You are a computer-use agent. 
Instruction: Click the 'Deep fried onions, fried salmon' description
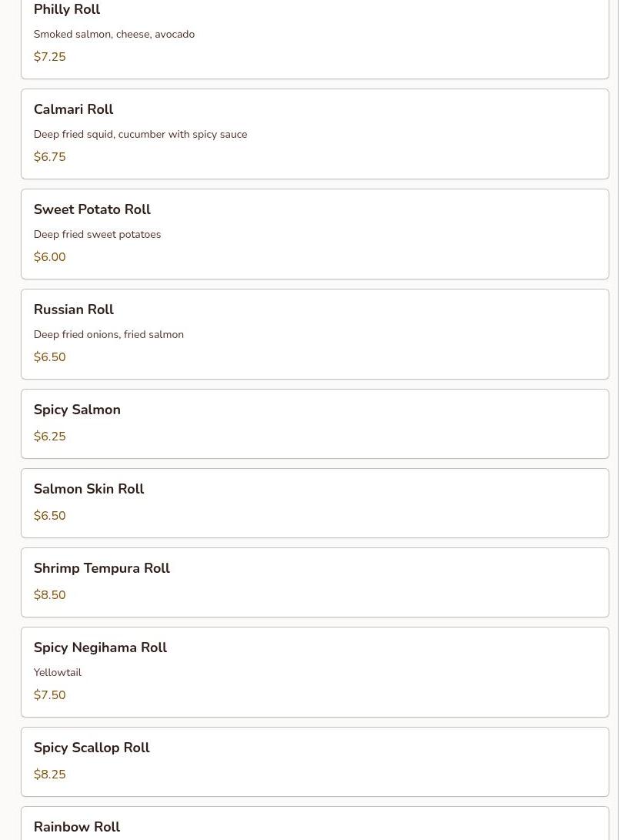pos(108,335)
